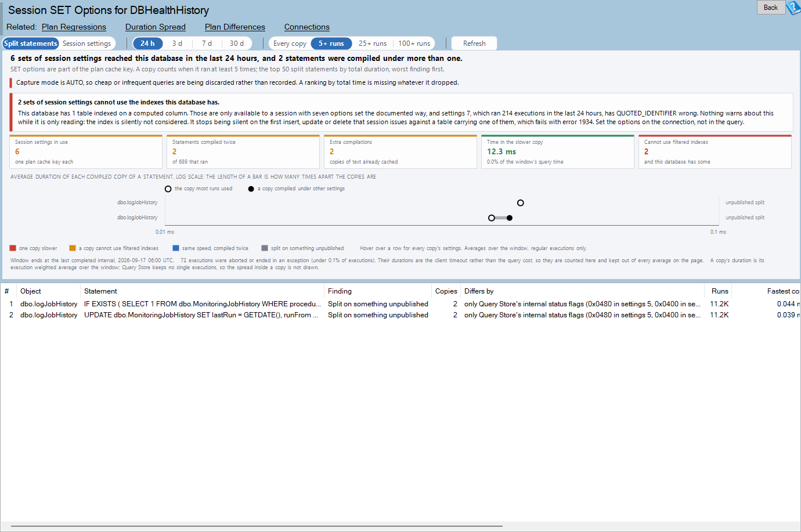The width and height of the screenshot is (801, 532).
Task: Open the 'Time in the slower copy' card
Action: (x=558, y=152)
